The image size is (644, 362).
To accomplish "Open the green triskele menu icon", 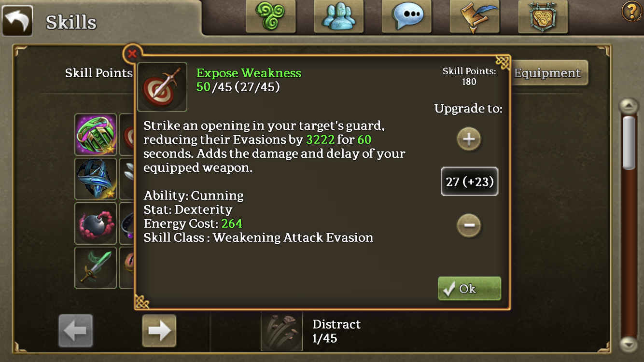I will click(271, 16).
